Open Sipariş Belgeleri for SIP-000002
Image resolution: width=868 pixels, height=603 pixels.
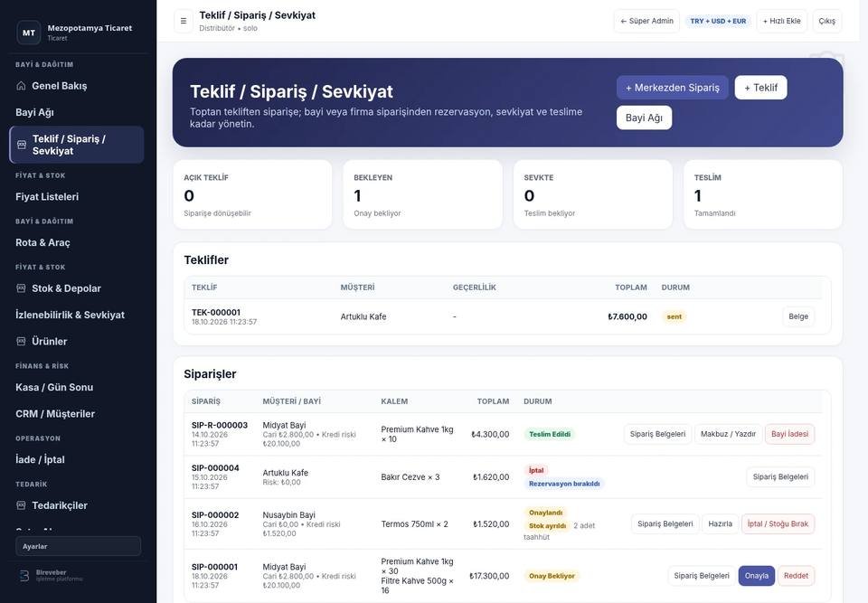tap(665, 523)
